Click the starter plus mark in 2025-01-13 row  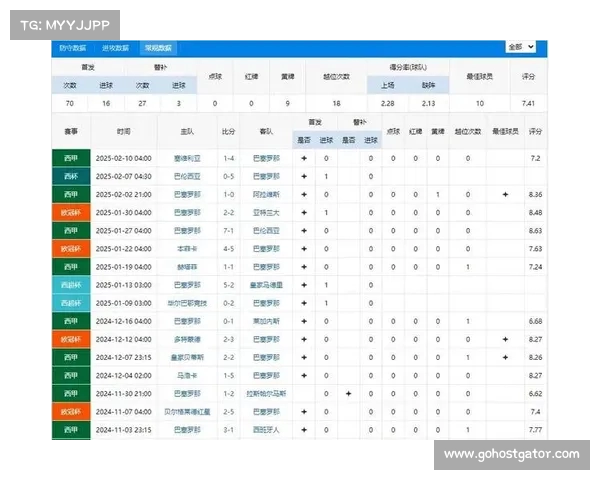tap(304, 285)
